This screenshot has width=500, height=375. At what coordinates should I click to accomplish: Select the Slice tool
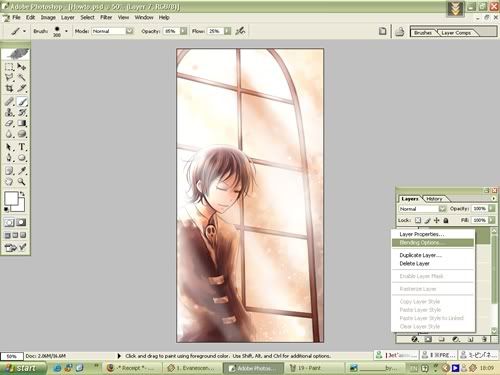tap(22, 88)
